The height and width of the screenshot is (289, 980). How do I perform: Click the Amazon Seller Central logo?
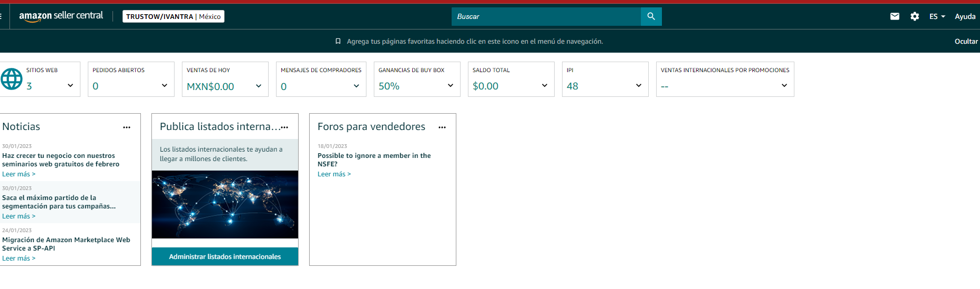61,16
